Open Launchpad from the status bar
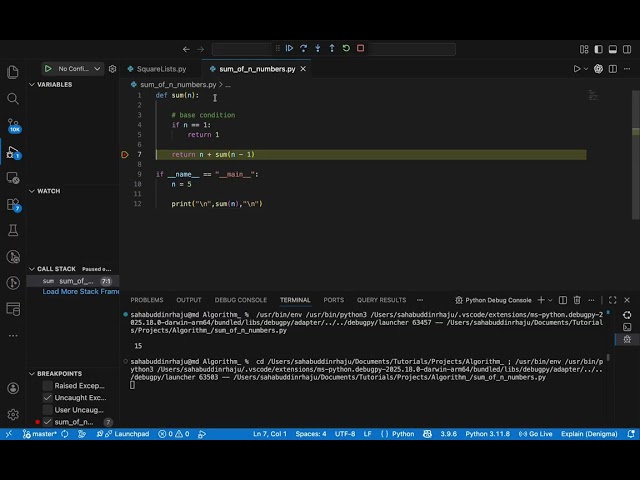640x480 pixels. (x=122, y=434)
